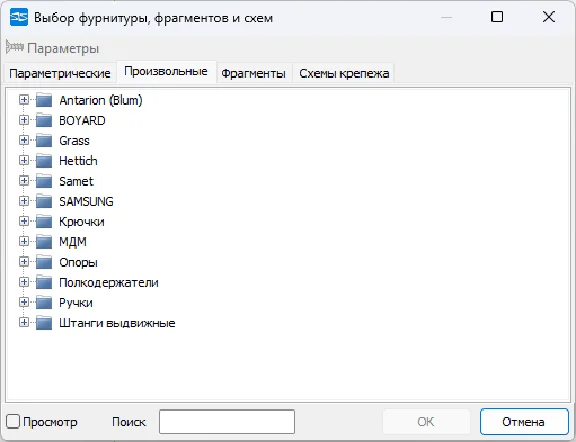This screenshot has height=442, width=576.
Task: Click the SAMSUNG folder icon
Action: point(44,201)
